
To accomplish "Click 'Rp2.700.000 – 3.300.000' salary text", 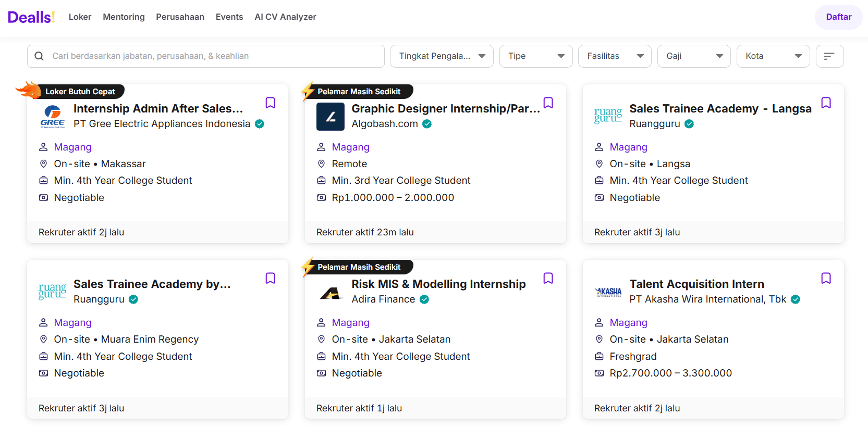I will [x=670, y=373].
